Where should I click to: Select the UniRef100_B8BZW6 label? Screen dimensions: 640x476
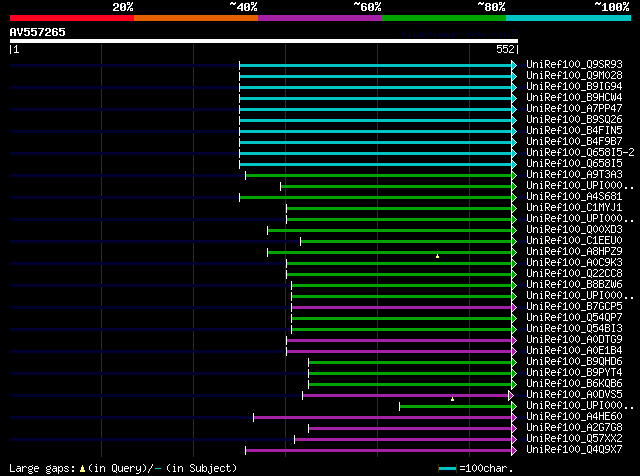click(574, 285)
